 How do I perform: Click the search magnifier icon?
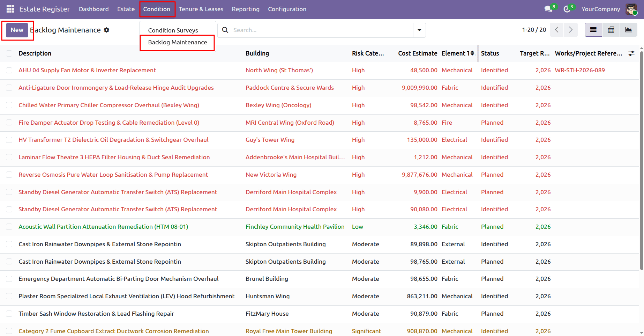click(225, 30)
